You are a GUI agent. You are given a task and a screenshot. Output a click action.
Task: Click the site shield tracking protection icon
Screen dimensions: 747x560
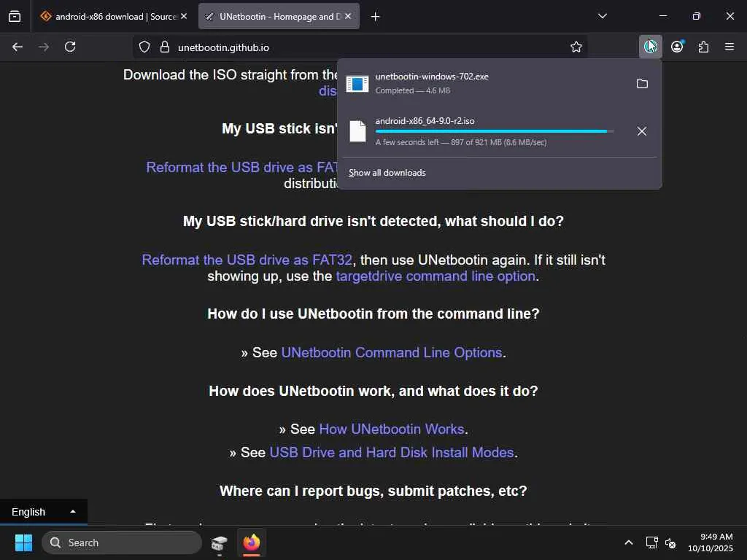144,47
